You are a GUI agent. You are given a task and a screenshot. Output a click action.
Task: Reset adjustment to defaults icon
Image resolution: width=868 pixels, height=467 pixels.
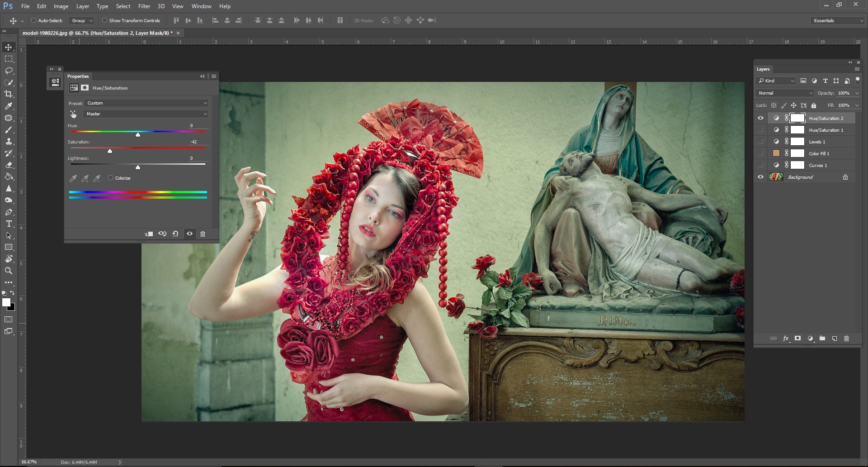(x=175, y=234)
